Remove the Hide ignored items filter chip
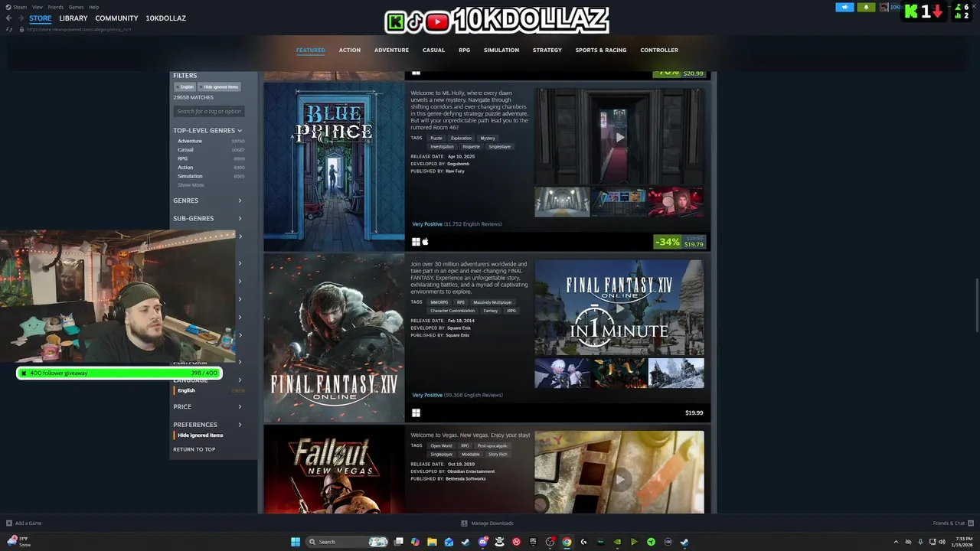980x551 pixels. click(219, 86)
